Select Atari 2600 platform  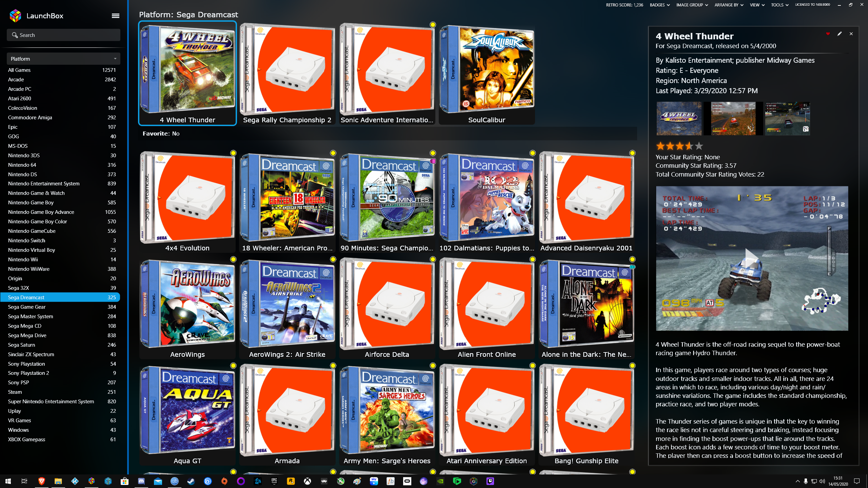pyautogui.click(x=60, y=98)
